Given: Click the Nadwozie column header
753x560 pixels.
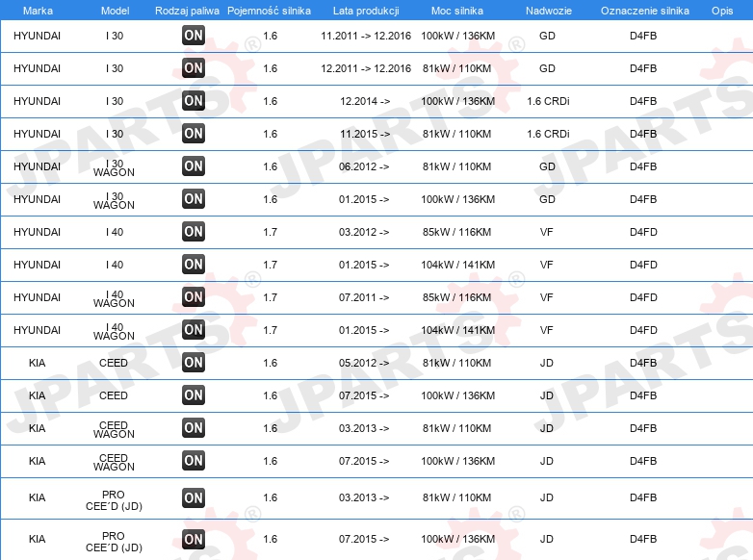Looking at the screenshot, I should (549, 11).
